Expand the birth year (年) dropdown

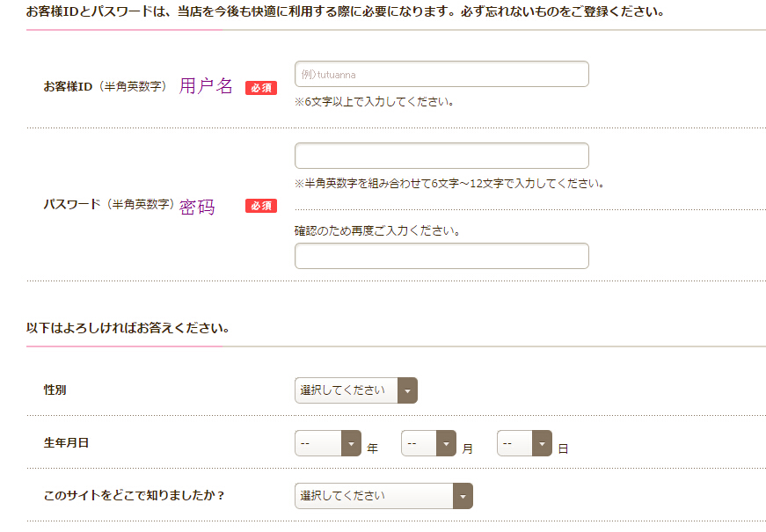click(x=328, y=443)
